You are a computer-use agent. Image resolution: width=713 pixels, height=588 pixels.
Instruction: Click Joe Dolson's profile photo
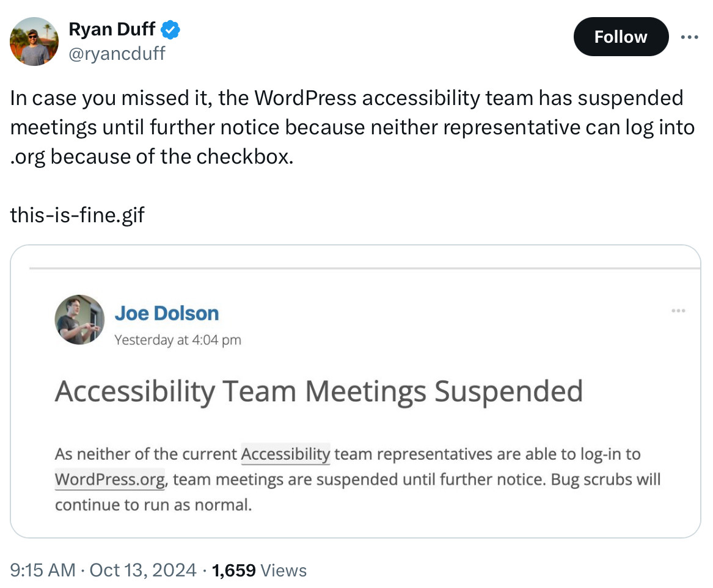[79, 319]
